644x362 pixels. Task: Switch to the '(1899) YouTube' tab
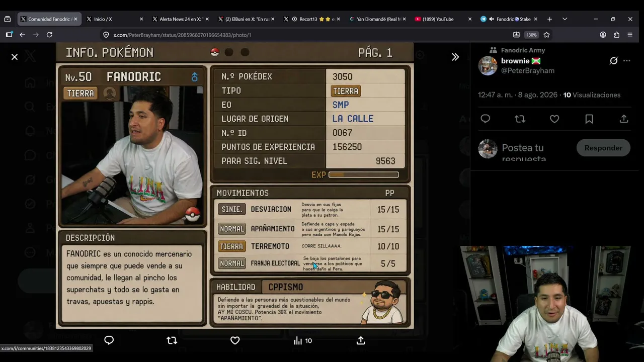click(444, 19)
